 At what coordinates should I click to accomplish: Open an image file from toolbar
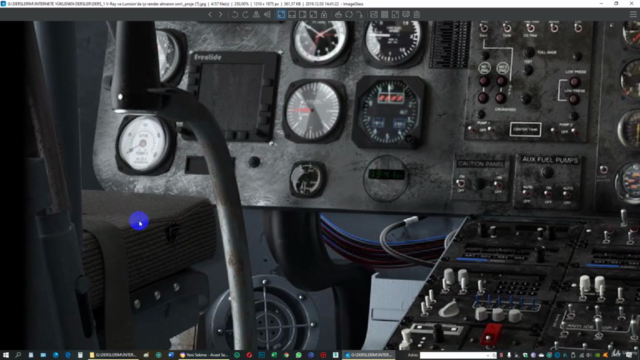tap(338, 15)
